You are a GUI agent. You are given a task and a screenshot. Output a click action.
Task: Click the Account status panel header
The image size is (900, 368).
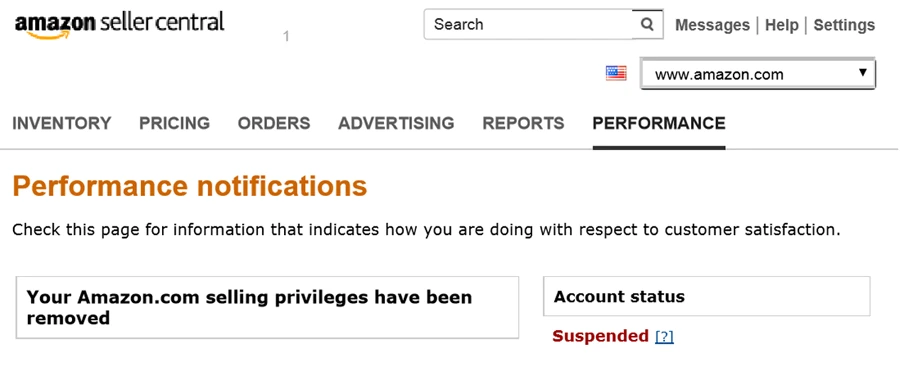tap(707, 296)
